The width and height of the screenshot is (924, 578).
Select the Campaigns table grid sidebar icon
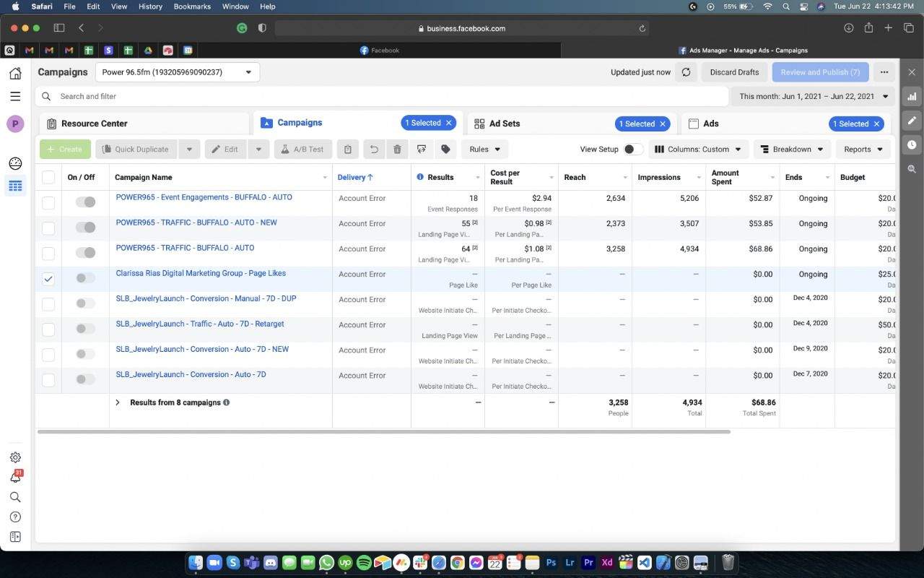[15, 186]
